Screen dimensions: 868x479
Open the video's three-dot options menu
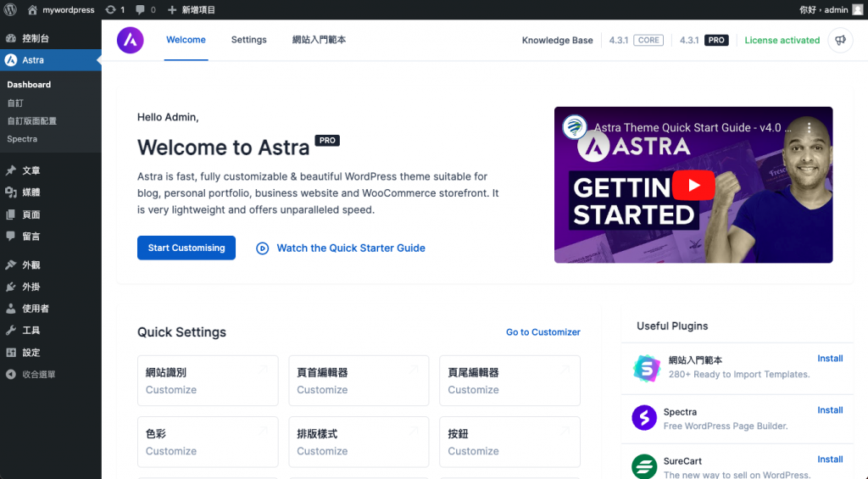pos(809,127)
